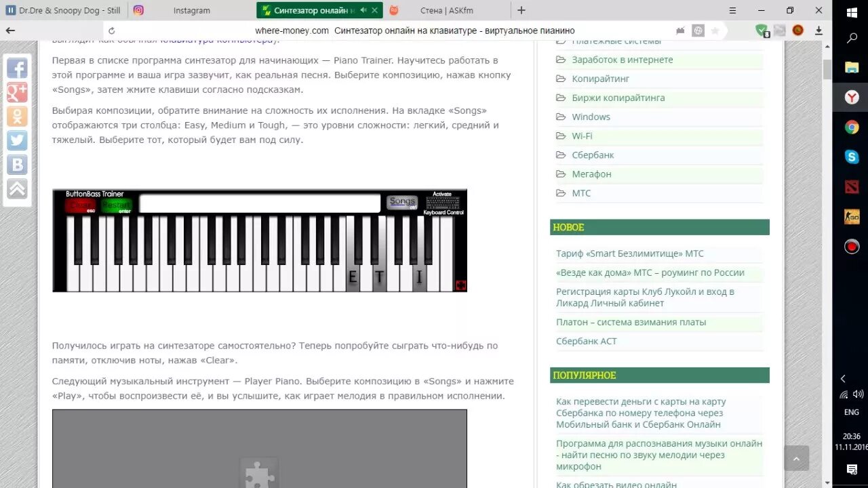This screenshot has width=868, height=488.
Task: Click the page vertical scrollbar thumb
Action: click(x=827, y=69)
